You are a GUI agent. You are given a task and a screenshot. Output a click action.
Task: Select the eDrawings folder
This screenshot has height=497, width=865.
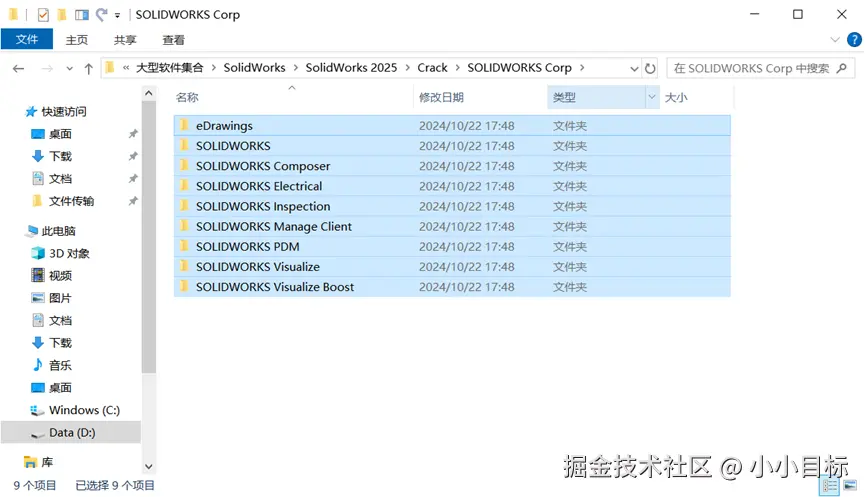click(x=452, y=126)
